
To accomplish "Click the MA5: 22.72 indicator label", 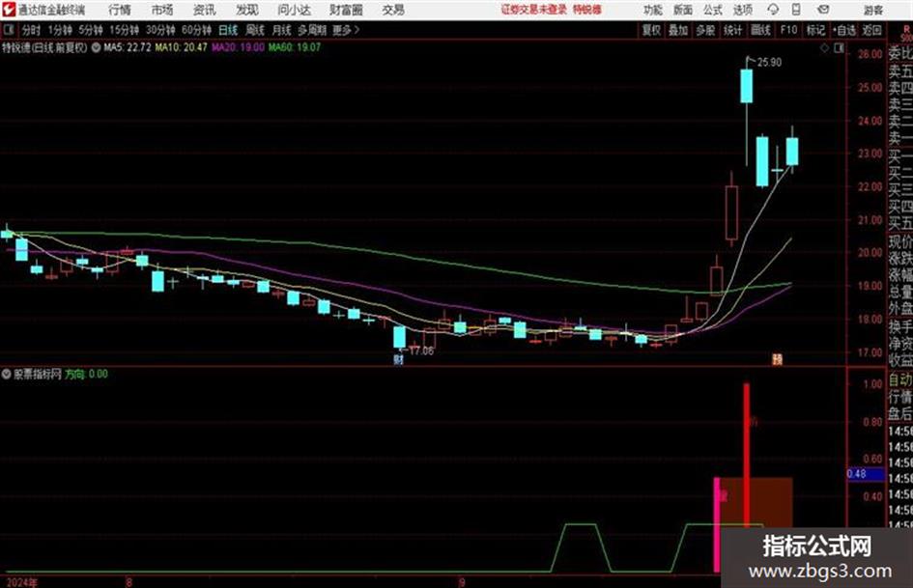I will (128, 47).
